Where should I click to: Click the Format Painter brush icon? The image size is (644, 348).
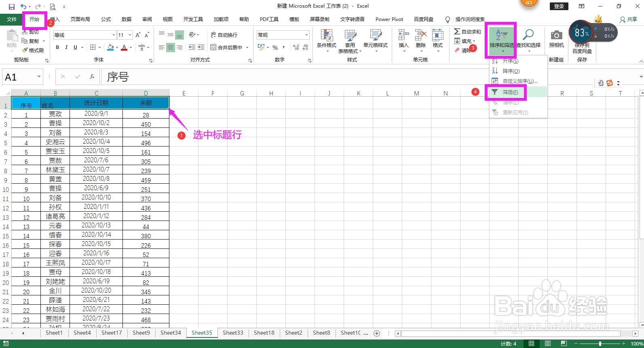25,50
